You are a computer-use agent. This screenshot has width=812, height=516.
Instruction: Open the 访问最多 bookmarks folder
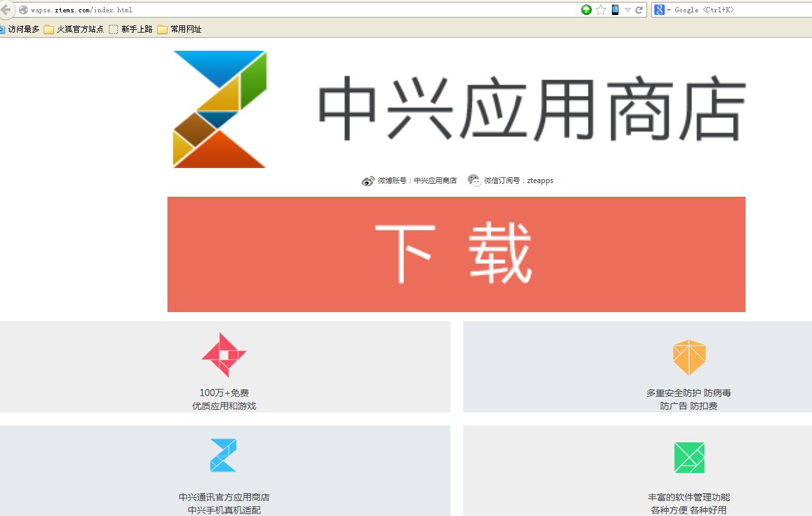pos(19,29)
